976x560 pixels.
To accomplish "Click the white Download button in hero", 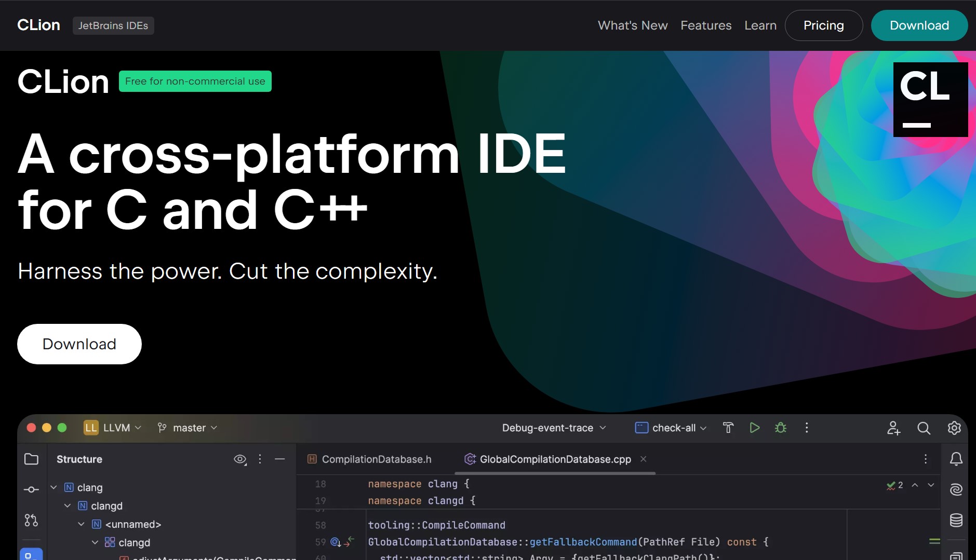I will click(x=79, y=344).
